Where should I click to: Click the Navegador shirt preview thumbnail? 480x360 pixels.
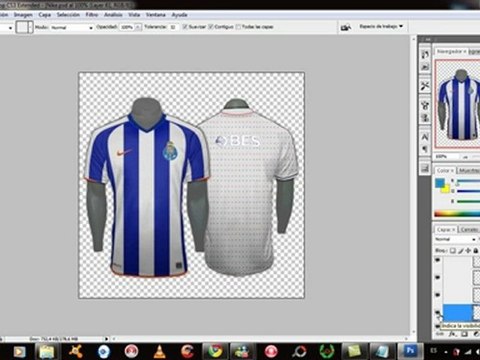point(458,104)
